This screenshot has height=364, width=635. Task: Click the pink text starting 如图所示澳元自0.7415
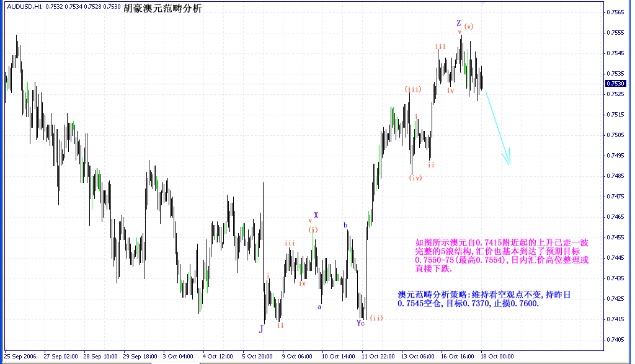(x=502, y=255)
